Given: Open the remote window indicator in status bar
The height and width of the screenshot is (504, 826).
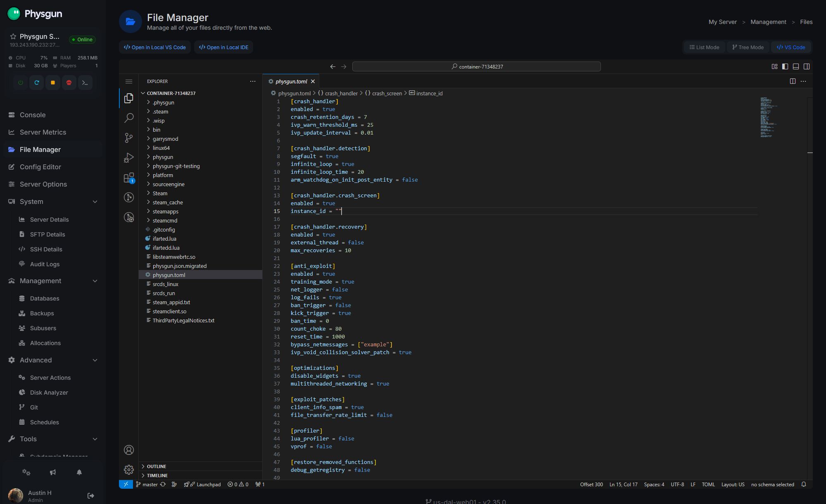Looking at the screenshot, I should coord(126,485).
